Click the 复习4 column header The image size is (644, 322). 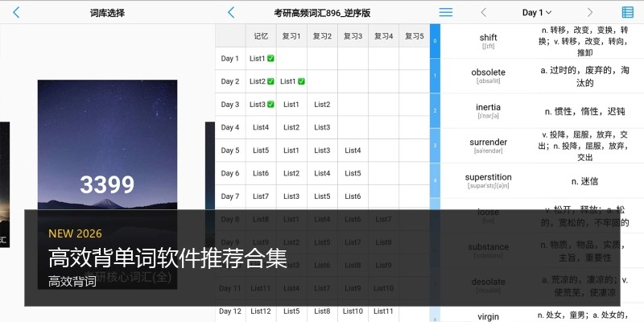(384, 35)
